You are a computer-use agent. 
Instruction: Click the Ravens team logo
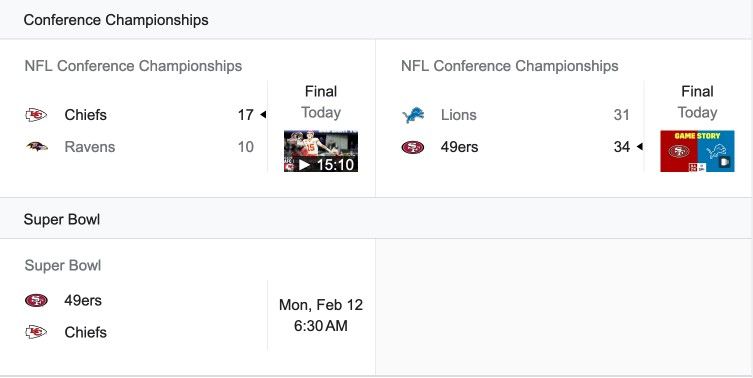(36, 146)
